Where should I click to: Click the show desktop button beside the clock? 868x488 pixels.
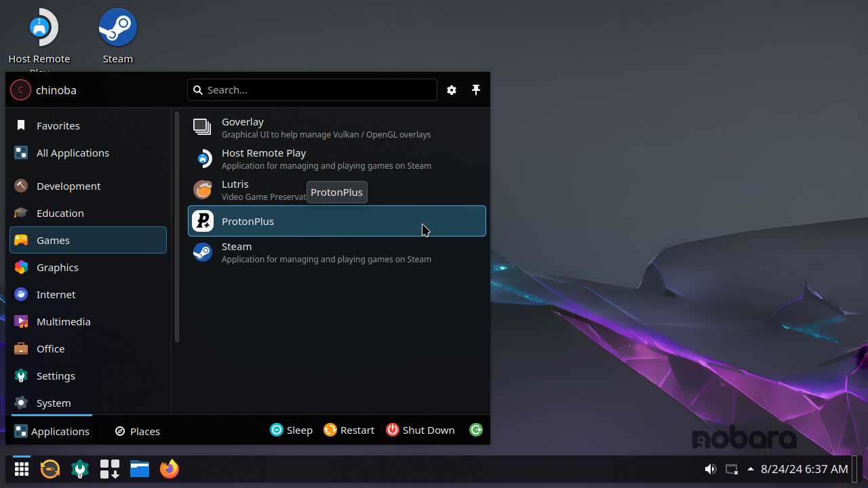coord(856,468)
